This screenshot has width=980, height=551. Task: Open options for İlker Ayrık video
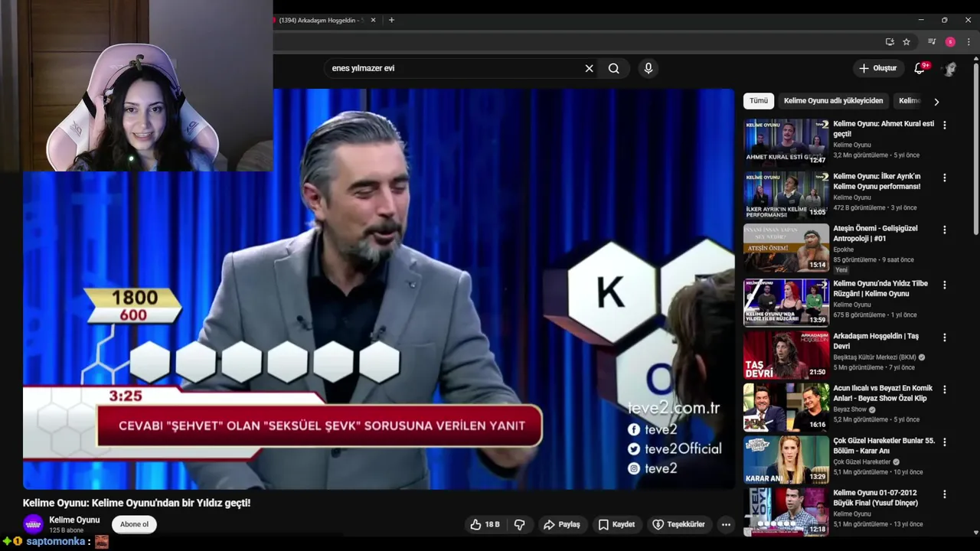(x=944, y=178)
